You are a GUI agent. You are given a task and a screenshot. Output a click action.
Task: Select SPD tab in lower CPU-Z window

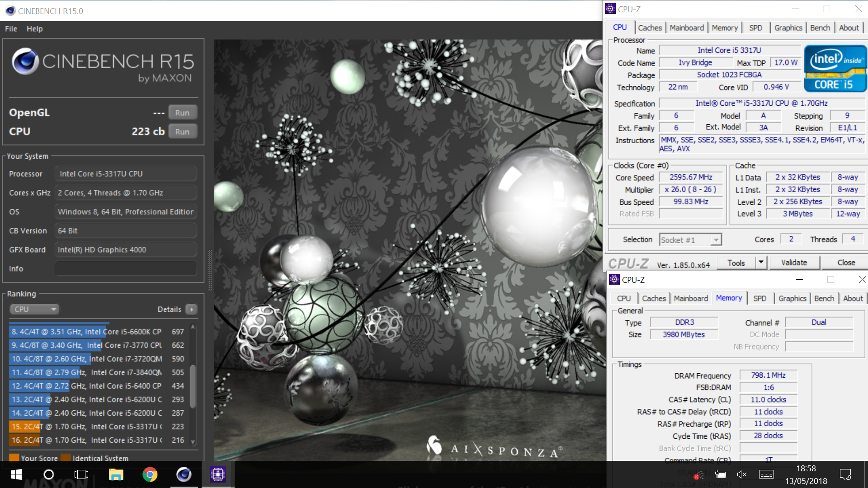click(x=759, y=298)
